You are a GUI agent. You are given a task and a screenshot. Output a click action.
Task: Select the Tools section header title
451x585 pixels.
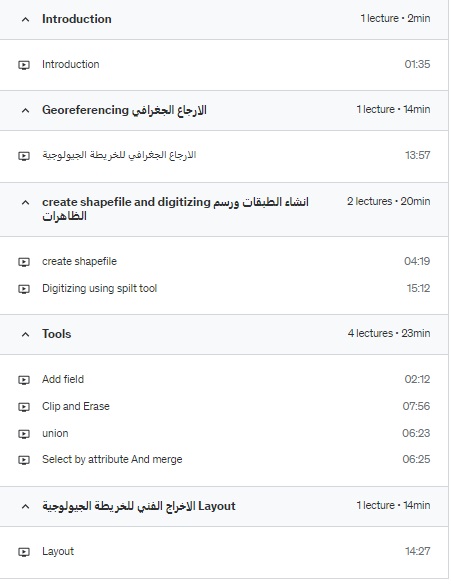56,334
